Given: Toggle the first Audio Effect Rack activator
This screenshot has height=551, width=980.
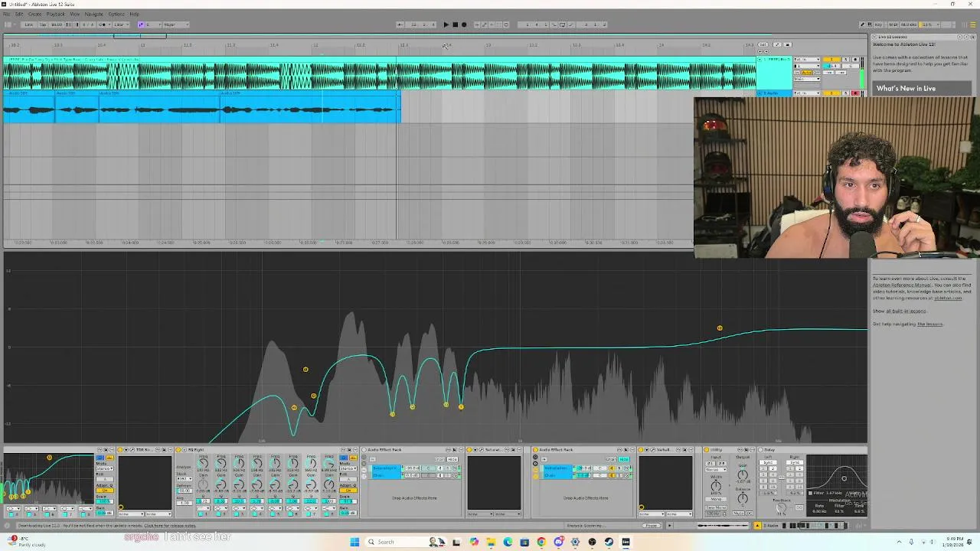Looking at the screenshot, I should click(x=364, y=450).
